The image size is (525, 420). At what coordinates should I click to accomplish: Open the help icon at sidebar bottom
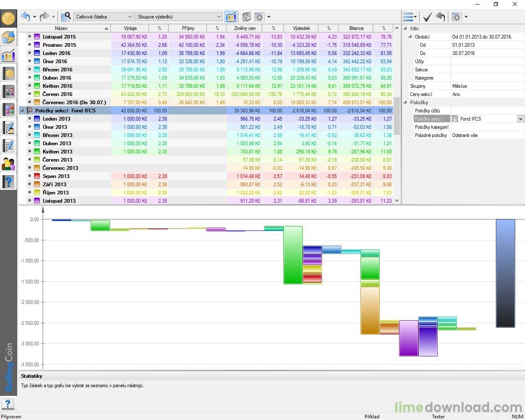coord(9,182)
